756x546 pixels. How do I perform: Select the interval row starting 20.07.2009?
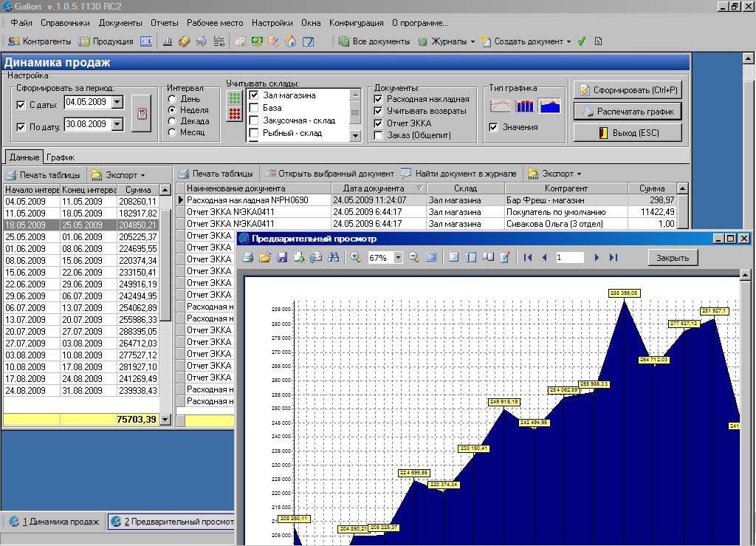click(81, 331)
